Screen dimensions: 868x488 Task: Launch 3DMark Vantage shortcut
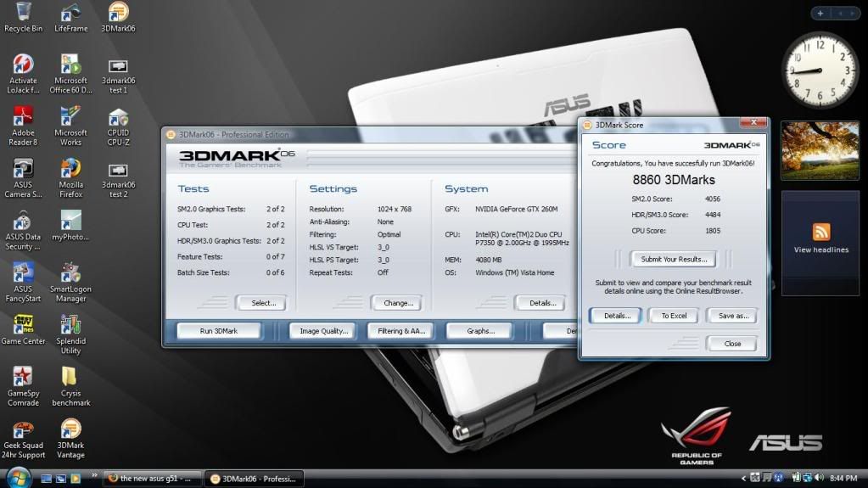71,438
